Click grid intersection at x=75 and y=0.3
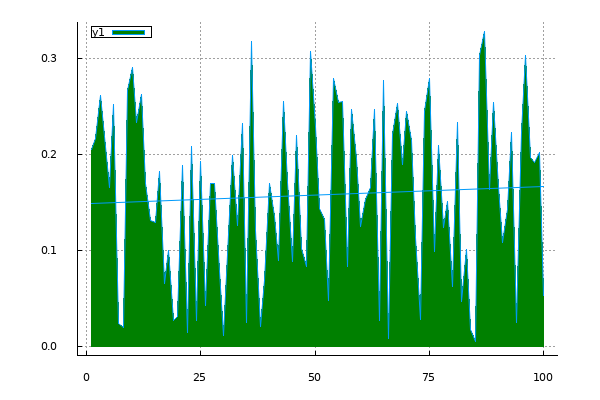Image resolution: width=600 pixels, height=400 pixels. [x=429, y=58]
